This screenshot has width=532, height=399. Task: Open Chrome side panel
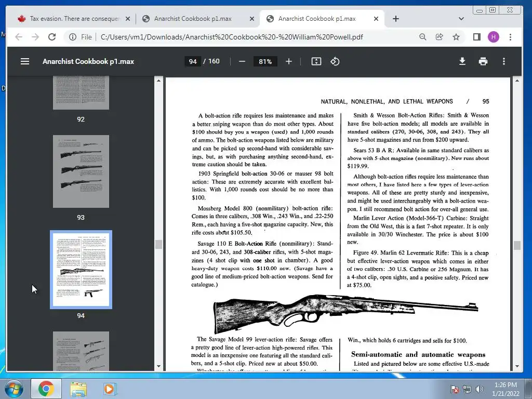pos(477,37)
